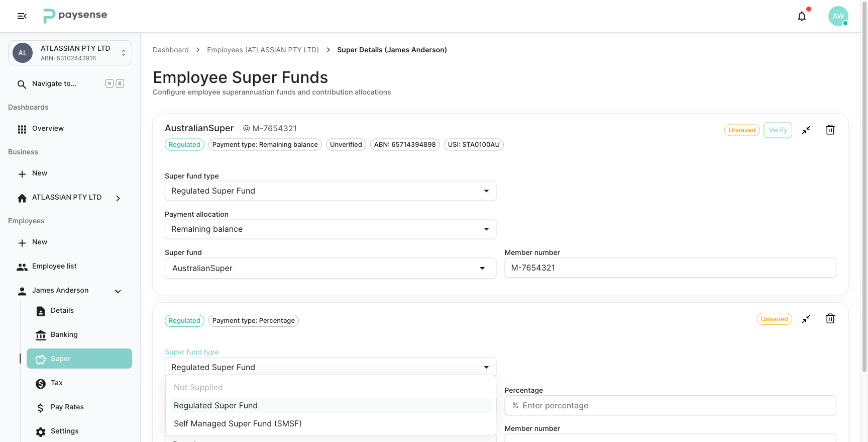Viewport: 868px width, 442px height.
Task: Click the Verify button
Action: click(x=778, y=130)
